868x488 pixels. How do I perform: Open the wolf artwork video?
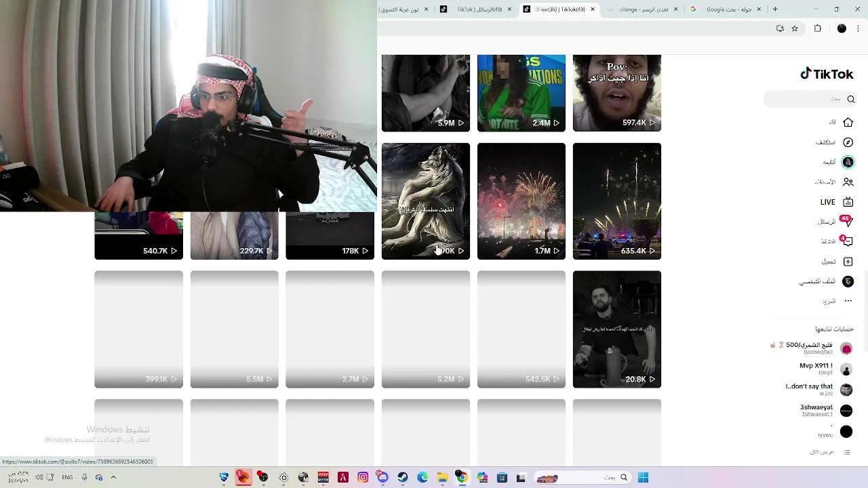pos(426,201)
